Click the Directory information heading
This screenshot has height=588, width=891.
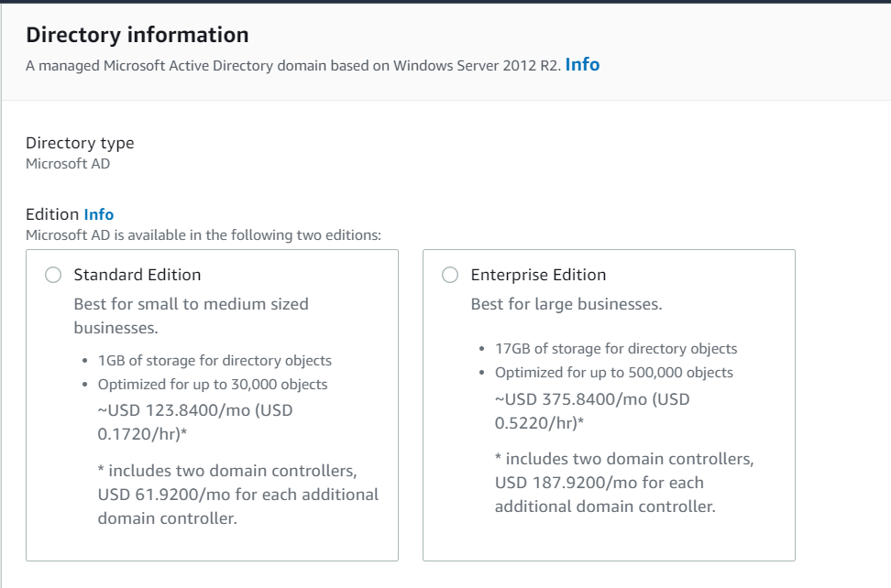tap(137, 35)
